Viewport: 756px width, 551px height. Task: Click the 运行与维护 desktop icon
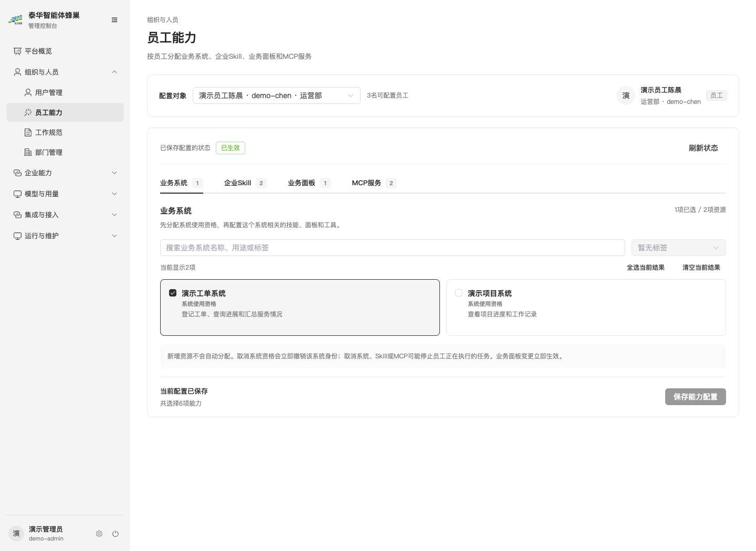[17, 236]
